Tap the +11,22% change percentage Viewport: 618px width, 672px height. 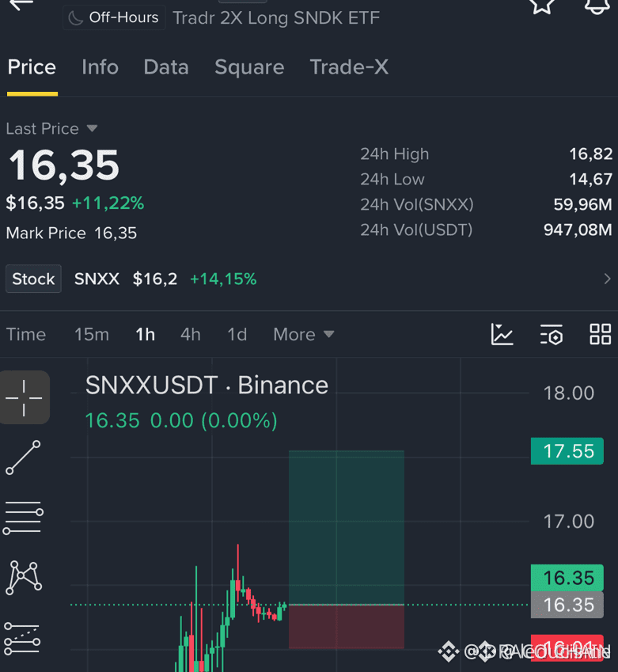pyautogui.click(x=108, y=203)
